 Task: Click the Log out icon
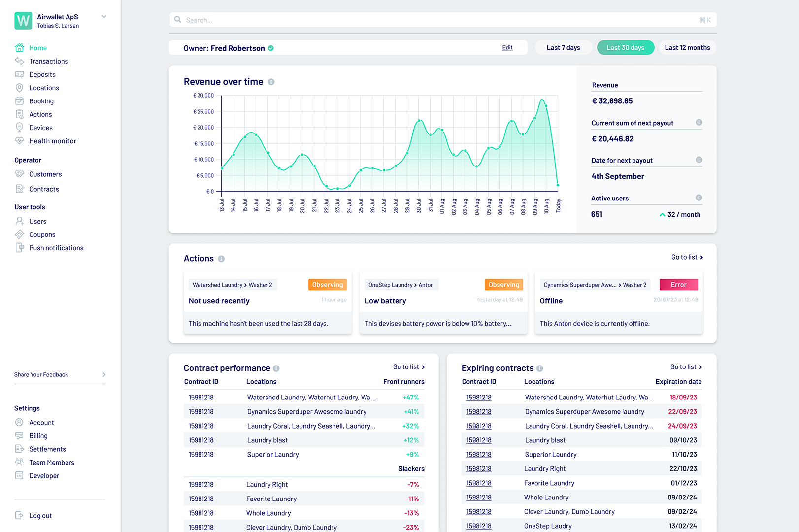coord(19,515)
